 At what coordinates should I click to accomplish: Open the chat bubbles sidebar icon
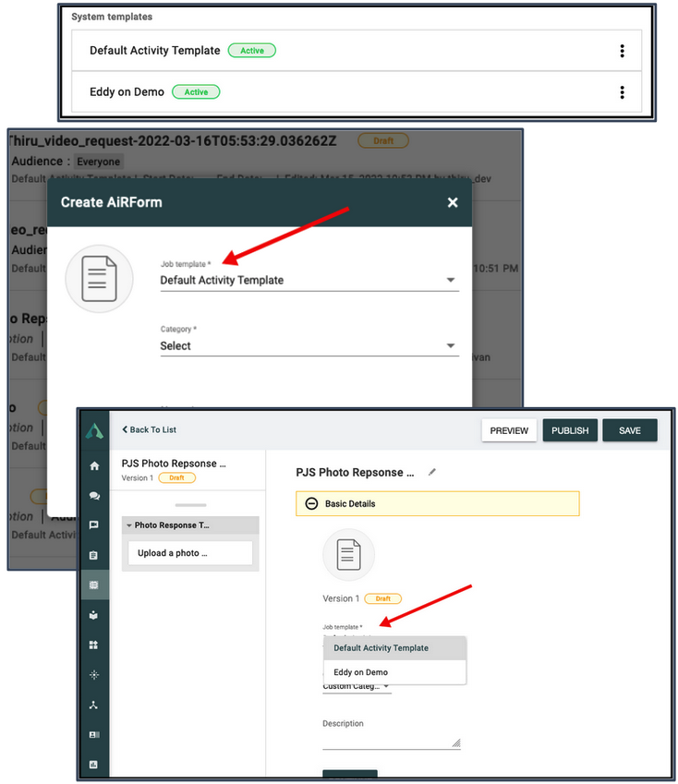pos(94,496)
